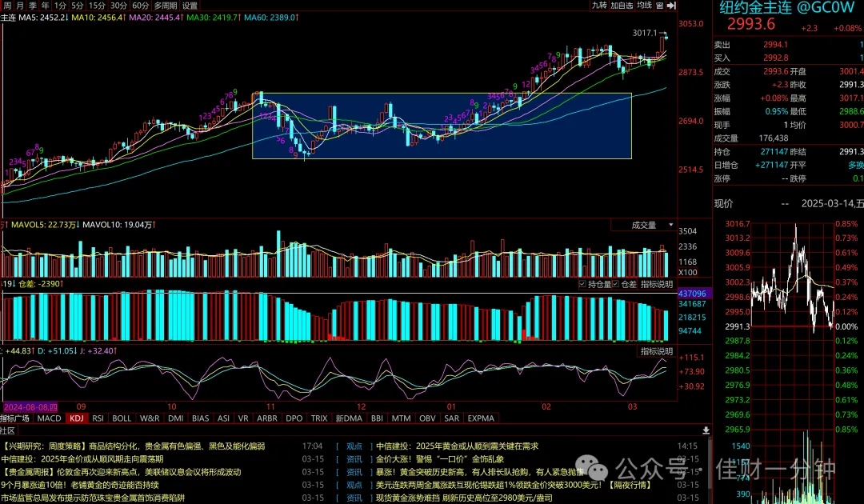Viewport: 864px width, 504px height.
Task: Open news 中信建投:2025年黄金或从顺到震关键在需求
Action: click(x=458, y=446)
